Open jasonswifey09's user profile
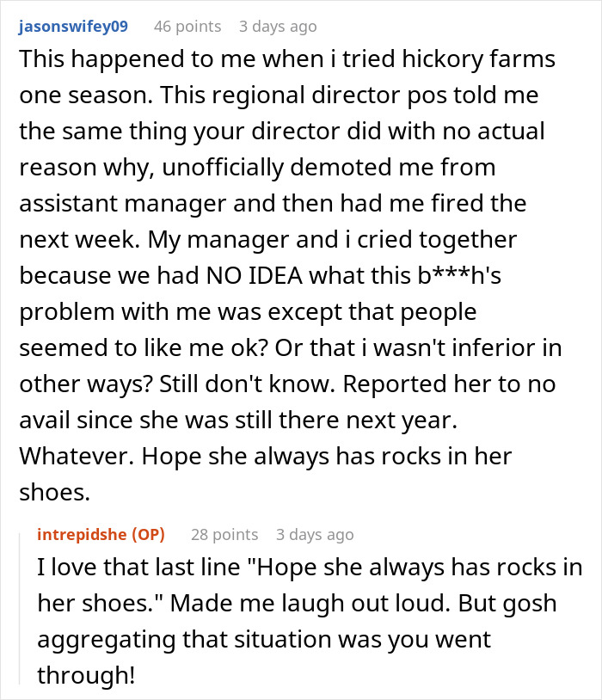Viewport: 602px width, 700px height. 73,27
